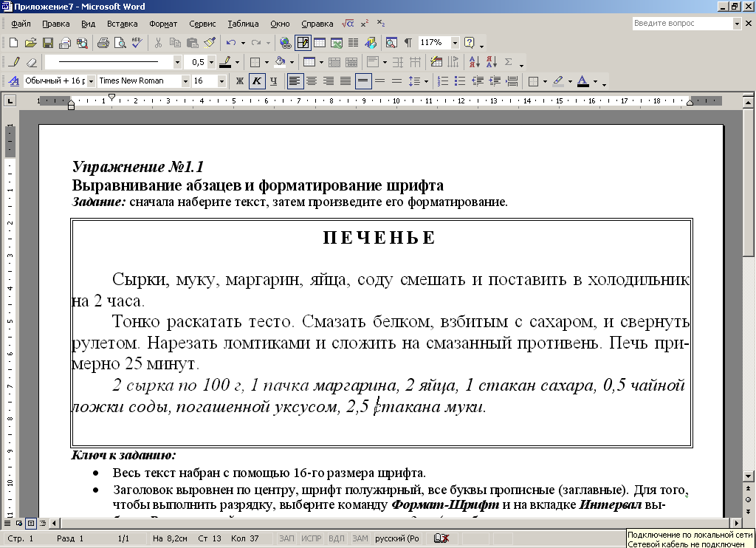Viewport: 756px width, 548px height.
Task: Click the Copy icon
Action: coord(175,43)
